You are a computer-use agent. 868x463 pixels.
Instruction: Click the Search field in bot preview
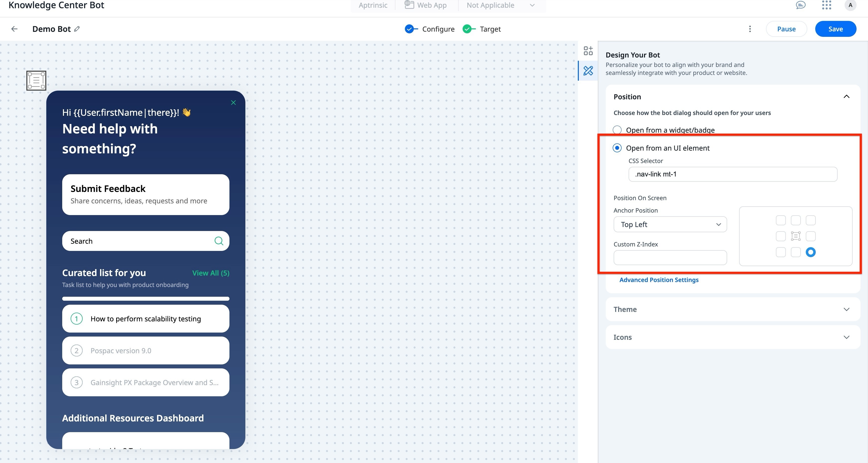[146, 241]
